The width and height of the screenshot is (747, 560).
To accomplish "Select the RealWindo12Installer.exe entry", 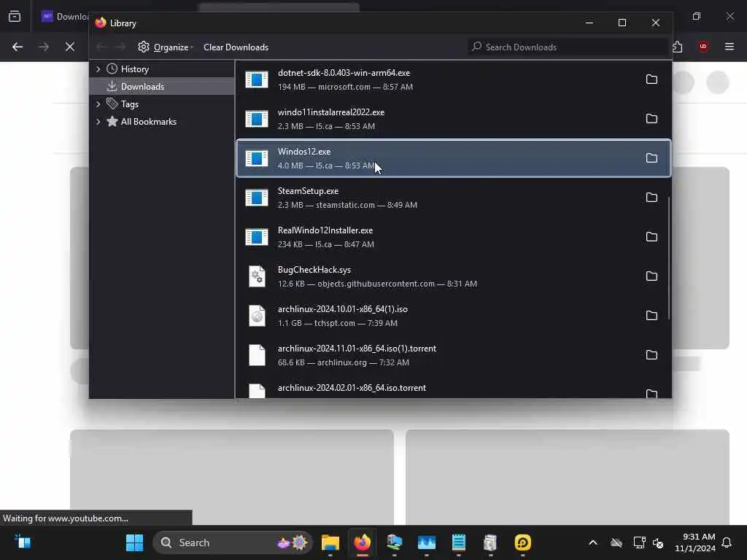I will click(453, 237).
